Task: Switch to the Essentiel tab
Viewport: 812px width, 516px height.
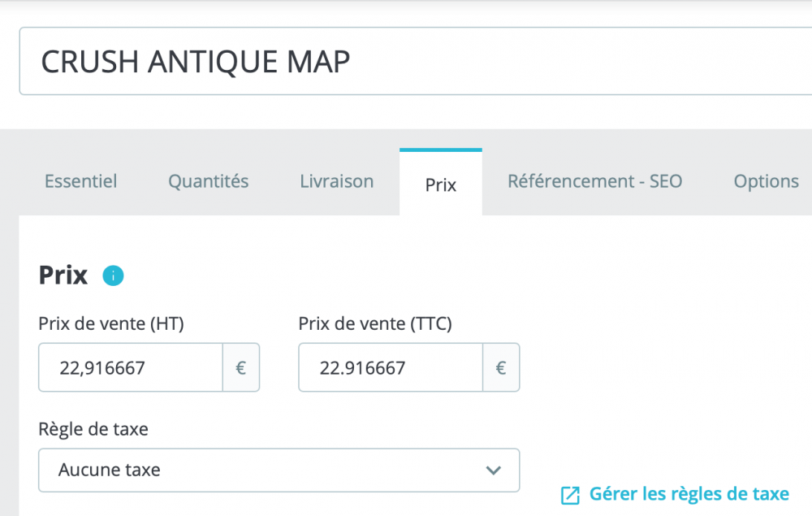Action: (x=80, y=181)
